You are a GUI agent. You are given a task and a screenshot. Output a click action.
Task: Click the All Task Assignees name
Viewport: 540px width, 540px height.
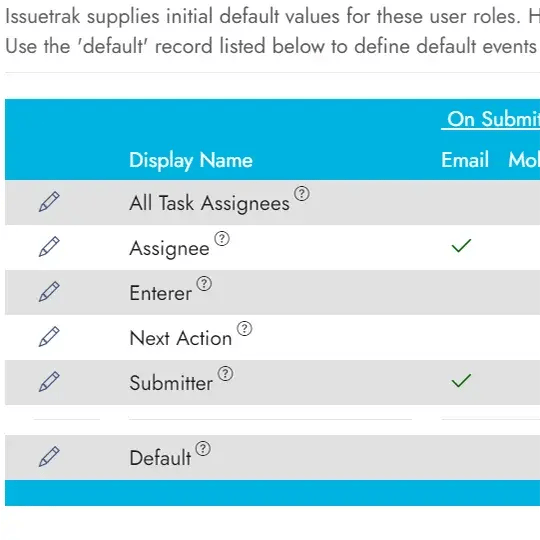click(x=209, y=203)
